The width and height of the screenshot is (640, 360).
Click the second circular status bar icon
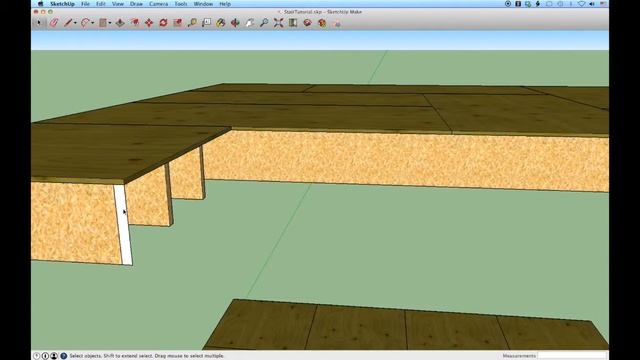pyautogui.click(x=45, y=356)
